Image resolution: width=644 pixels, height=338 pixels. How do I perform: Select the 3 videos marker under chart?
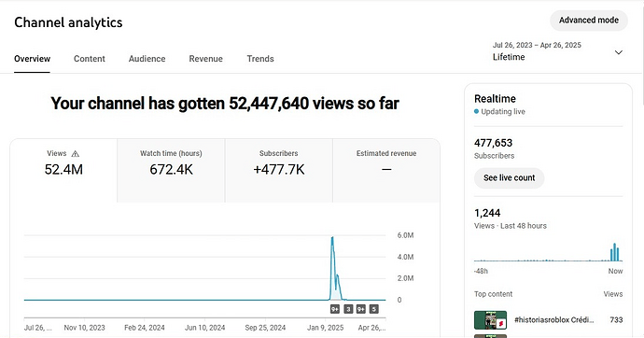tap(348, 309)
